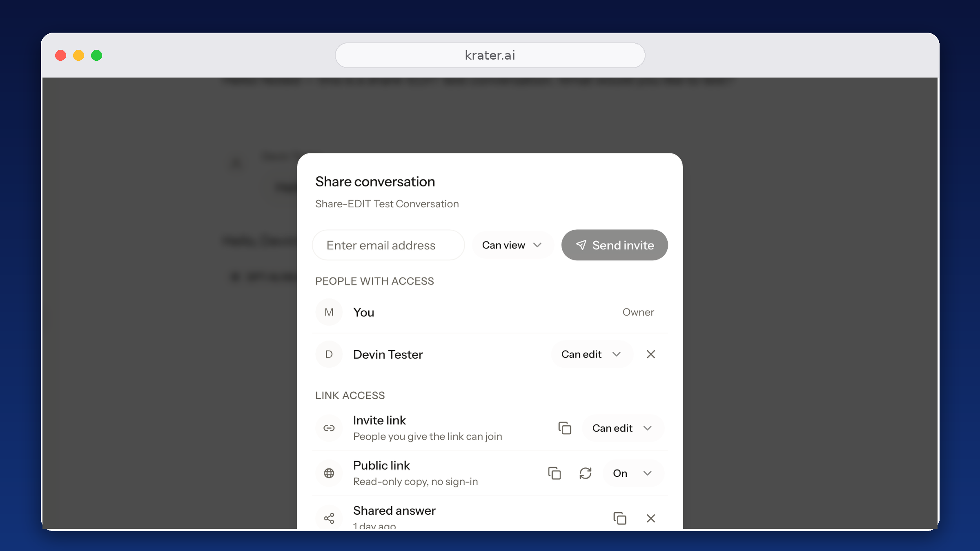
Task: Click the Public link globe icon
Action: (x=329, y=473)
